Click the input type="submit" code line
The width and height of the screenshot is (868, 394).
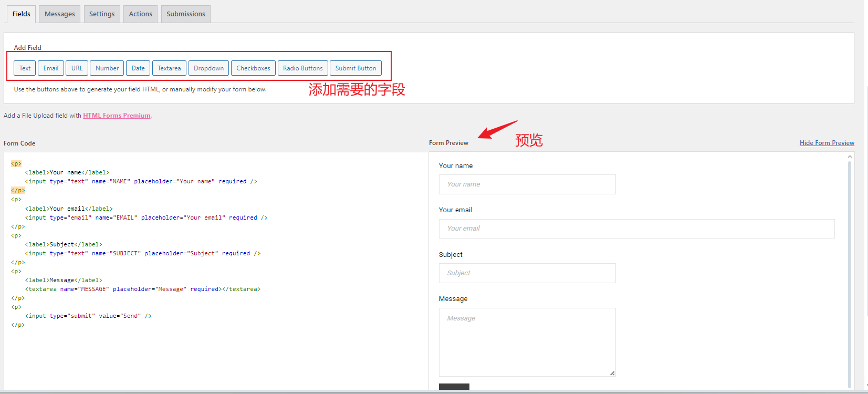tap(88, 316)
